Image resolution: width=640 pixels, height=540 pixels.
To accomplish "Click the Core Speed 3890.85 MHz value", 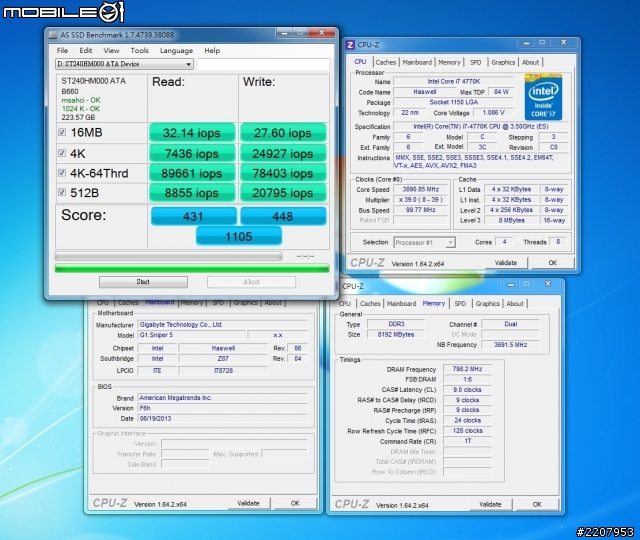I will 420,189.
